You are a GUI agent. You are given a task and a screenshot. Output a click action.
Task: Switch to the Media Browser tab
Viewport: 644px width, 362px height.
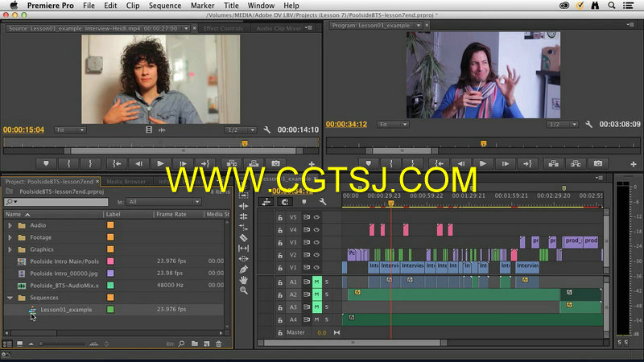click(x=126, y=182)
